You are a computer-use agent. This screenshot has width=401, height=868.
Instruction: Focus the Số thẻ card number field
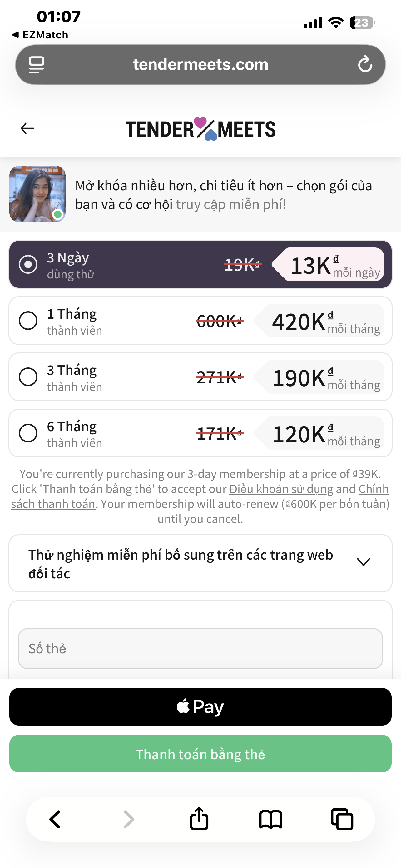tap(200, 648)
